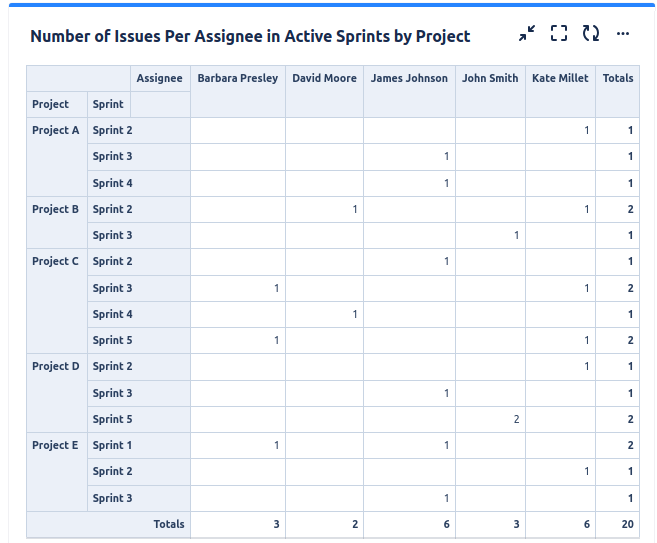Click the gadget title about issues per assignee
The image size is (657, 543).
tap(250, 36)
